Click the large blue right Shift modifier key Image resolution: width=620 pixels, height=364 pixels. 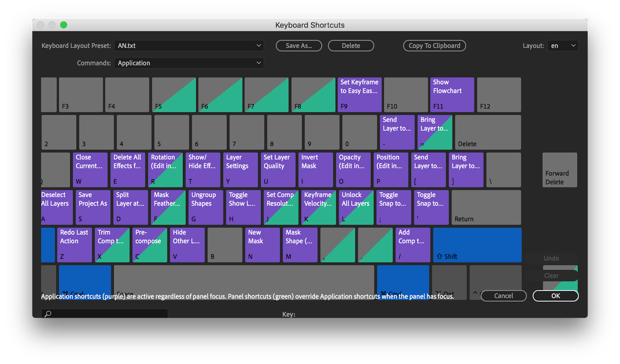[477, 245]
